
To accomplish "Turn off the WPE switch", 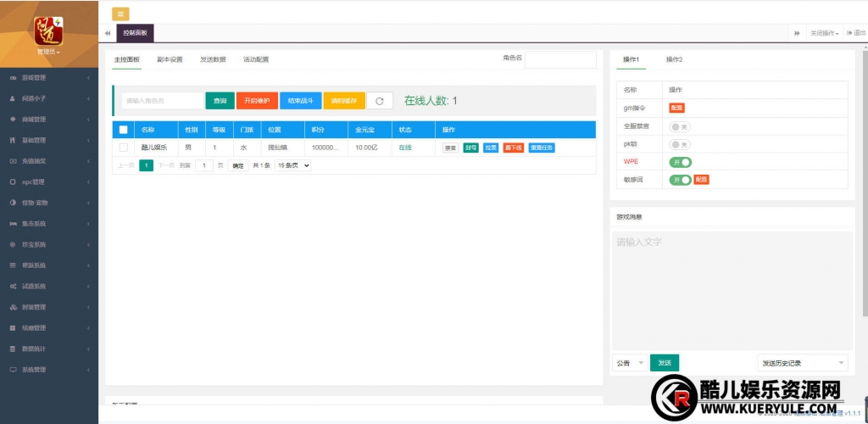I will (x=680, y=162).
